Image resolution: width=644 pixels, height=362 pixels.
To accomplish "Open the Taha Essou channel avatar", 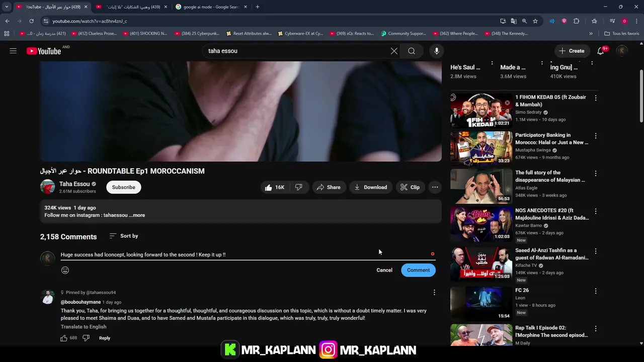I will (48, 187).
